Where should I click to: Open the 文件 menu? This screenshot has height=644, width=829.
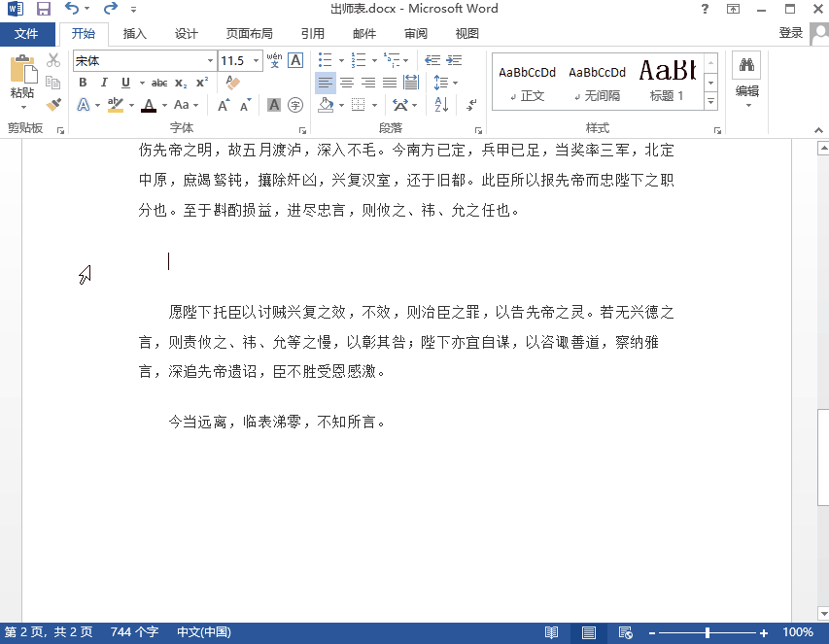(27, 32)
